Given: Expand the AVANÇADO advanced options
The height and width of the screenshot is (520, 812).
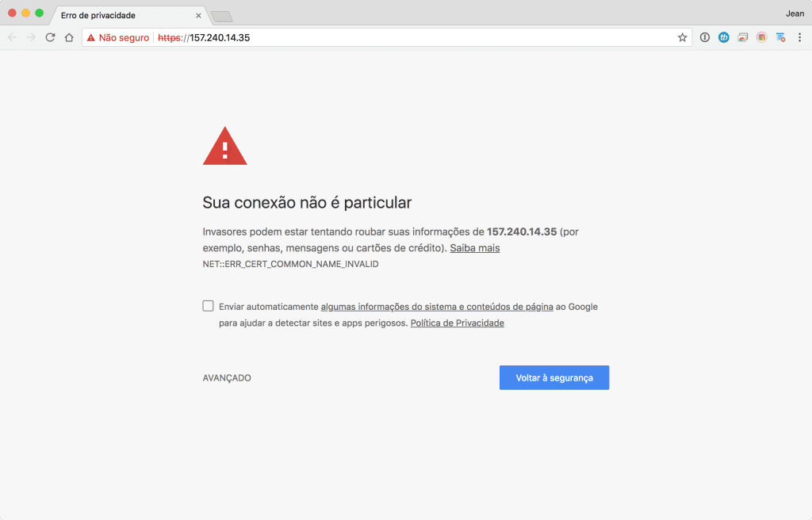Looking at the screenshot, I should pos(227,378).
